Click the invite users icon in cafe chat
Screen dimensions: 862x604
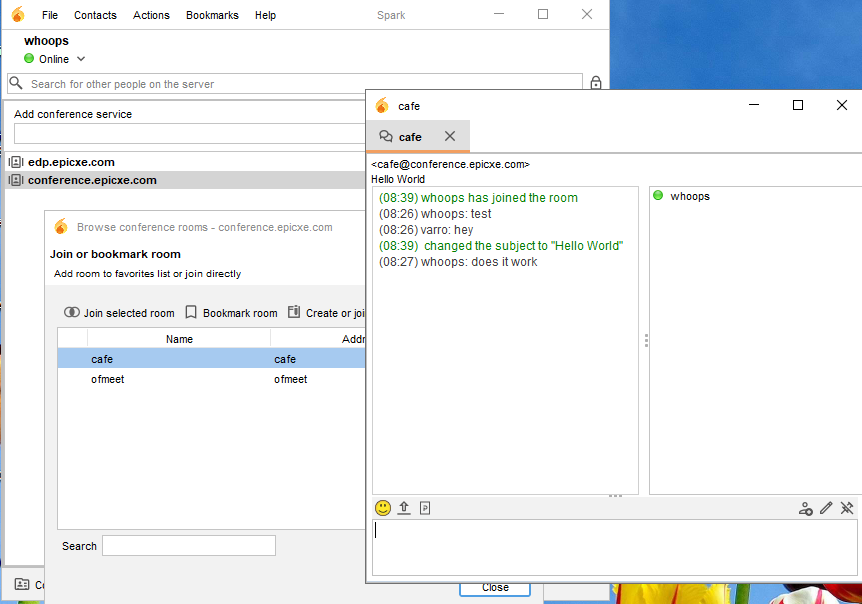pos(805,508)
